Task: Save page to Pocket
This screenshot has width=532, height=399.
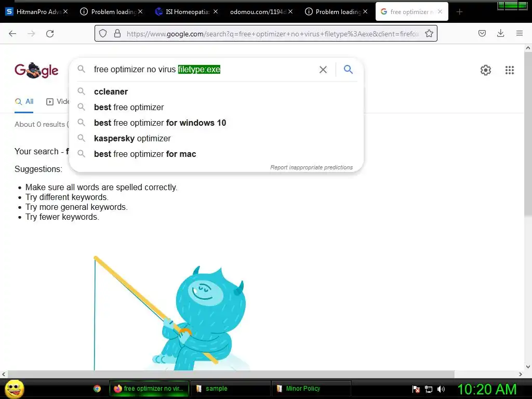Action: pyautogui.click(x=482, y=33)
